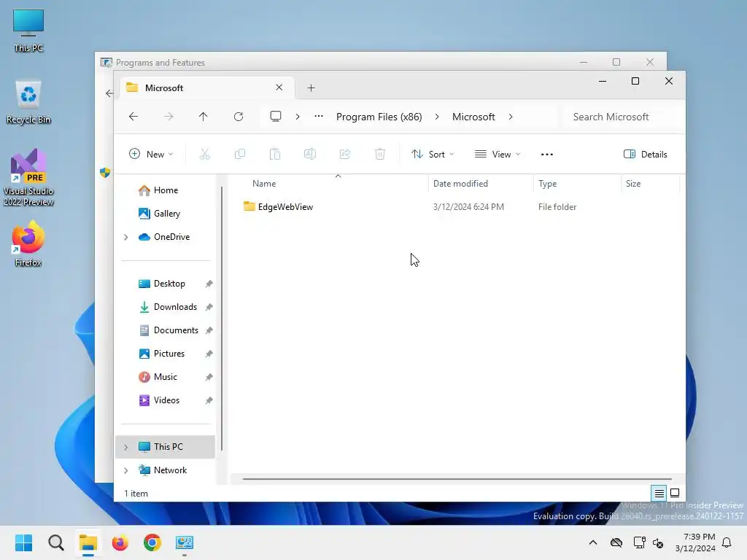Click the horizontal scrollbar in file list

[x=457, y=479]
